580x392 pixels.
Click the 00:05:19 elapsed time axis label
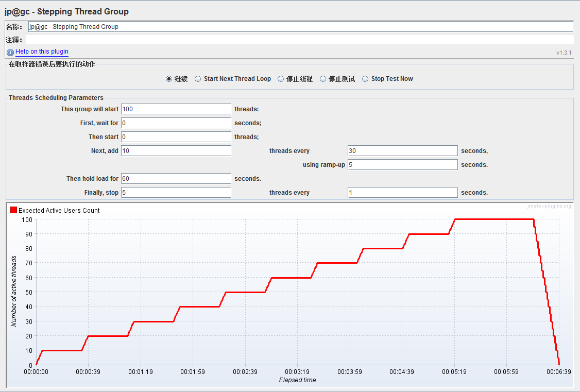click(454, 372)
